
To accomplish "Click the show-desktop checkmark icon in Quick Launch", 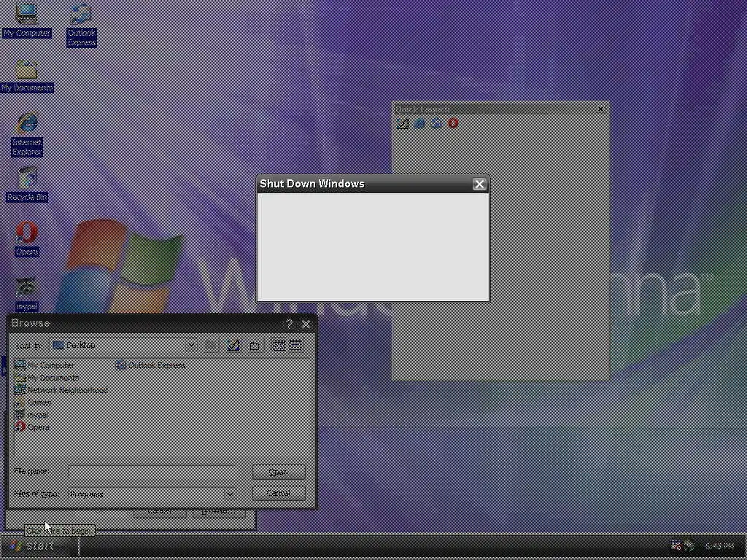I will click(x=403, y=124).
